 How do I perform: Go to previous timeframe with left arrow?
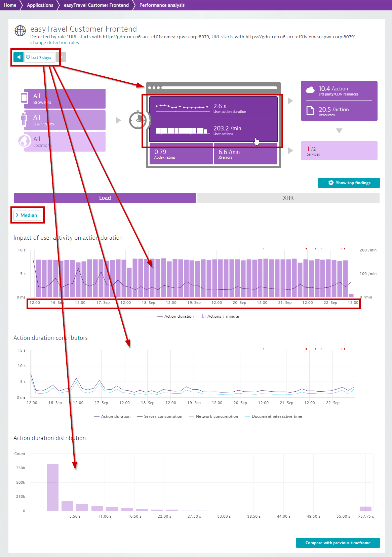tap(18, 57)
